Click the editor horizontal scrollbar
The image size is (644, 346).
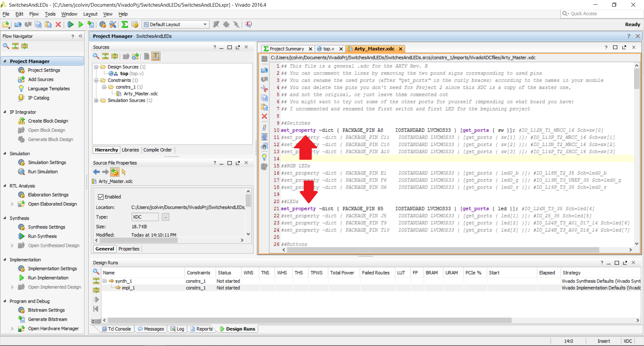point(443,250)
